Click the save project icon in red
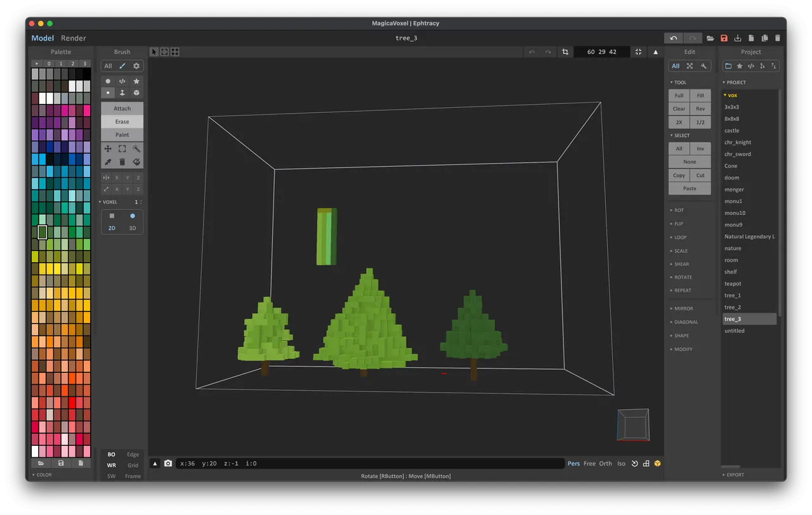Image resolution: width=812 pixels, height=515 pixels. point(724,38)
